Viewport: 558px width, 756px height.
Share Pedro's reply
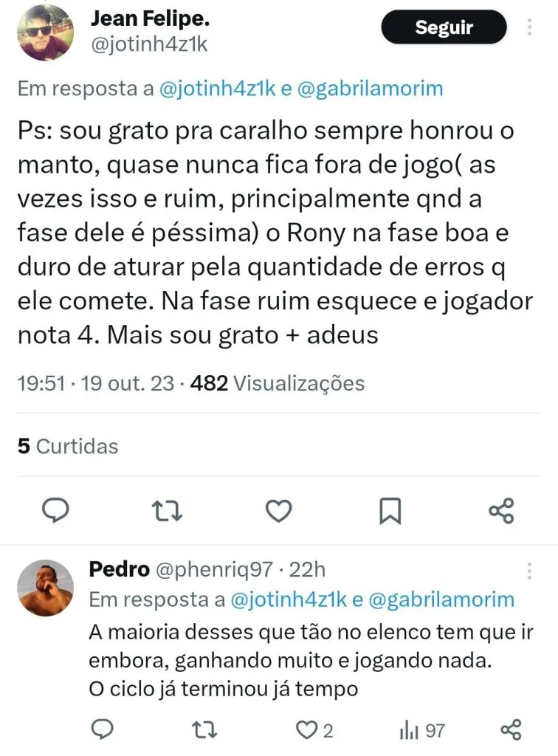(511, 730)
